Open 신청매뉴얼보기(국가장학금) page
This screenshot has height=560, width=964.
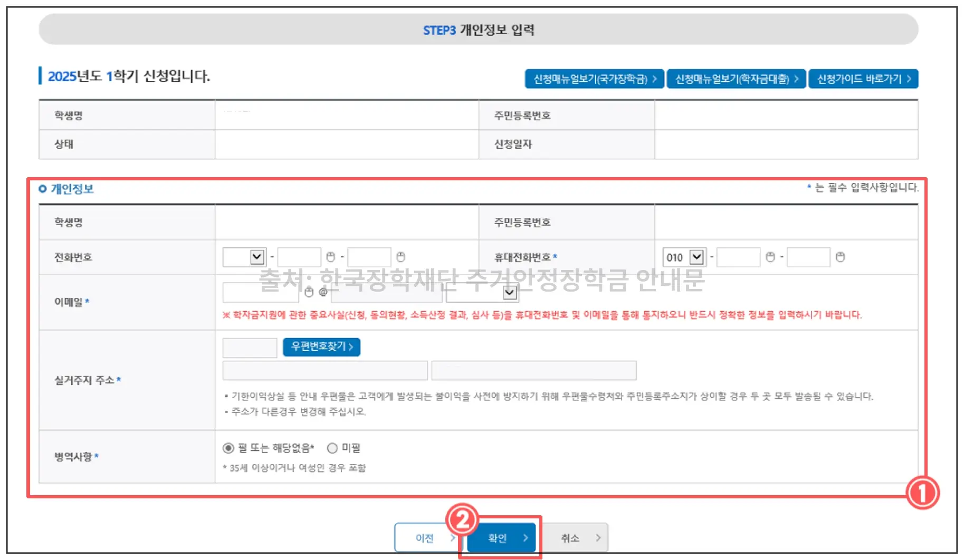click(594, 79)
